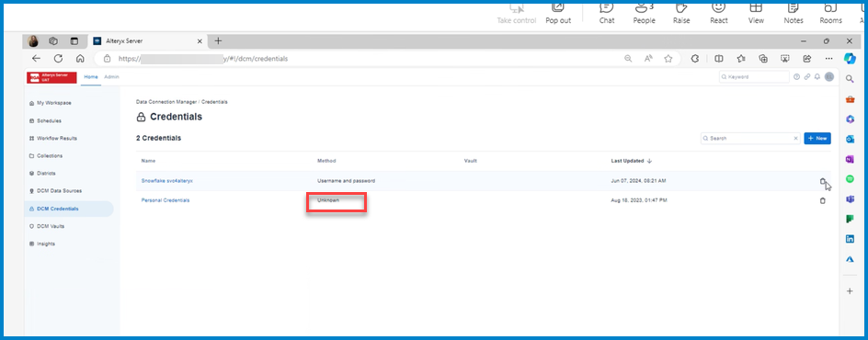Toggle Split screen in Edge
This screenshot has width=868, height=340.
(x=719, y=59)
